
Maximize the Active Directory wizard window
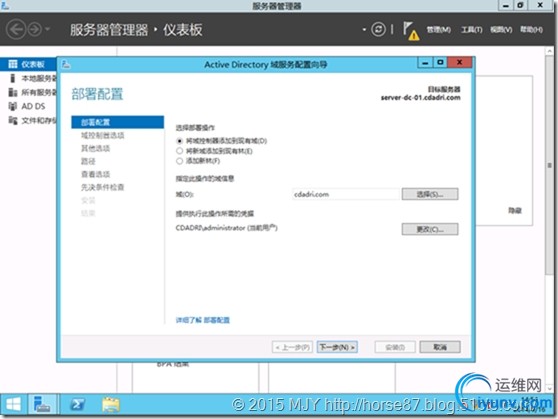pyautogui.click(x=440, y=63)
